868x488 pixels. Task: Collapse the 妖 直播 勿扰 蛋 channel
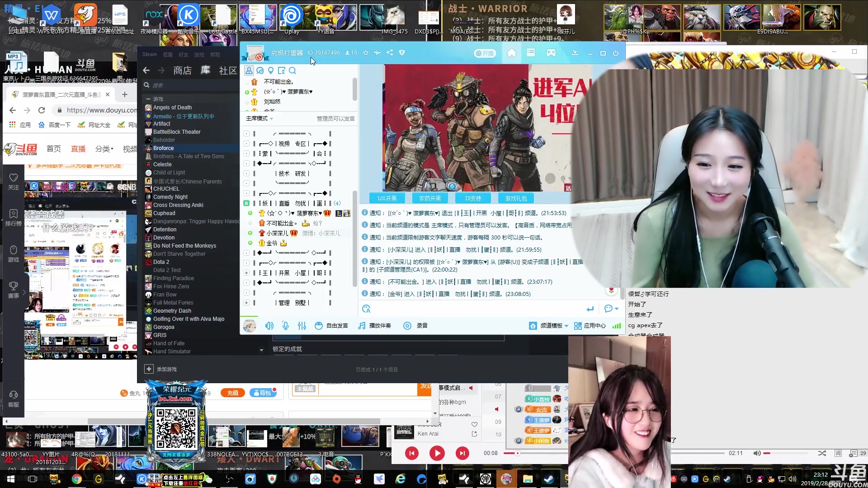point(246,203)
